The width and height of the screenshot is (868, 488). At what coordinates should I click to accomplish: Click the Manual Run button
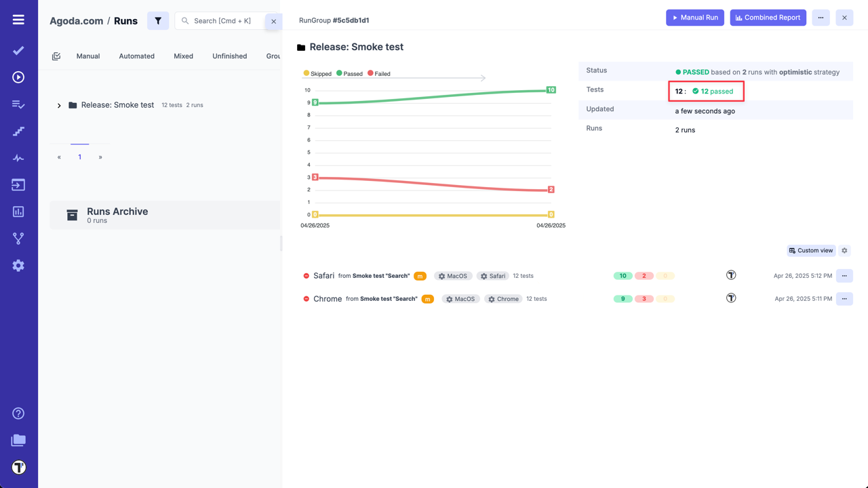coord(694,18)
